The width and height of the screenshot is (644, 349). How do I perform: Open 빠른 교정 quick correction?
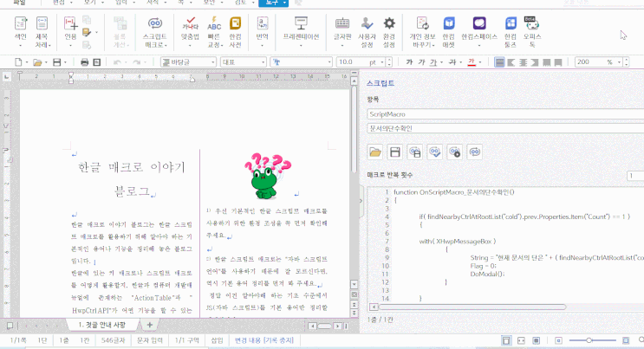(x=214, y=32)
